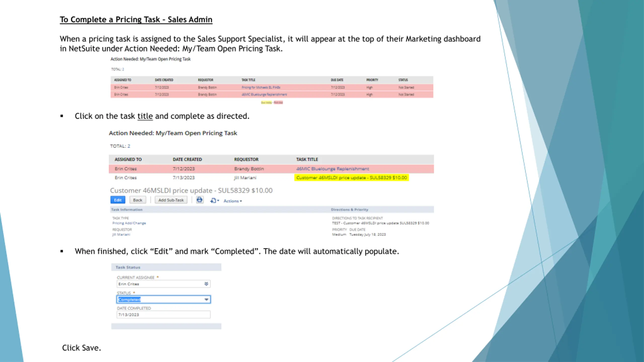644x362 pixels.
Task: Click the blue Edit button
Action: (118, 200)
